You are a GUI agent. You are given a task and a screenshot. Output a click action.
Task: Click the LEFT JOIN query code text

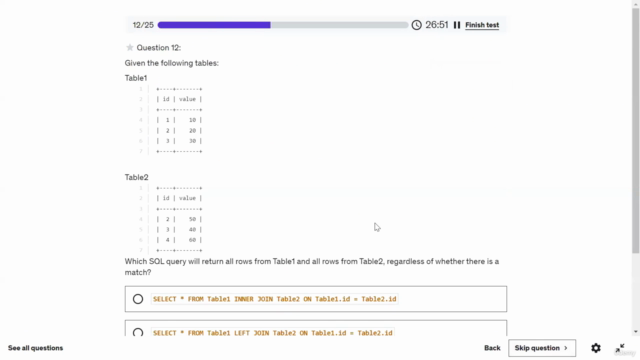[273, 333]
